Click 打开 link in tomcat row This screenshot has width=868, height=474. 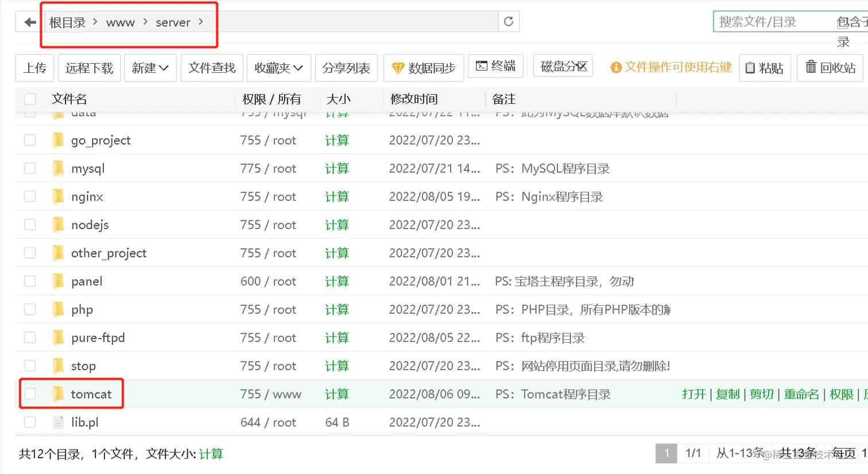coord(693,394)
